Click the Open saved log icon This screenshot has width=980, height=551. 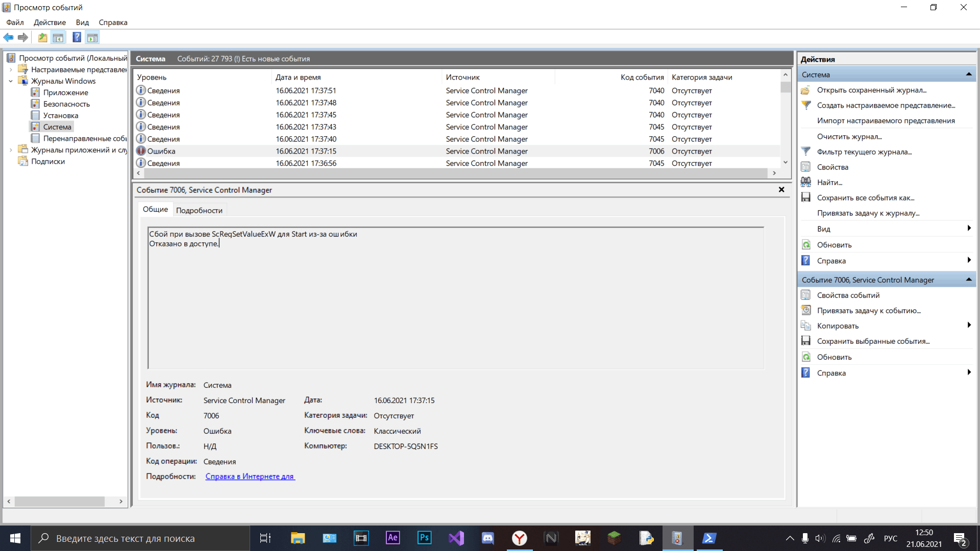(x=806, y=90)
